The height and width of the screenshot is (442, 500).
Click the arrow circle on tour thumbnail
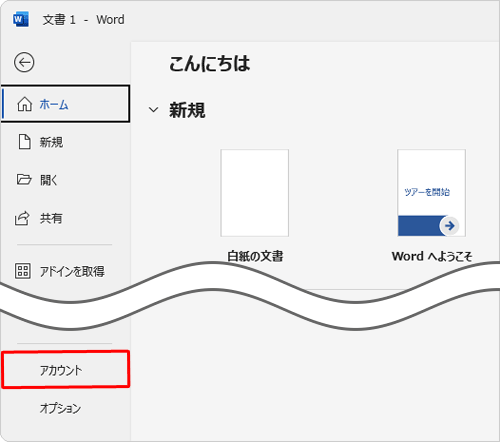[x=449, y=226]
